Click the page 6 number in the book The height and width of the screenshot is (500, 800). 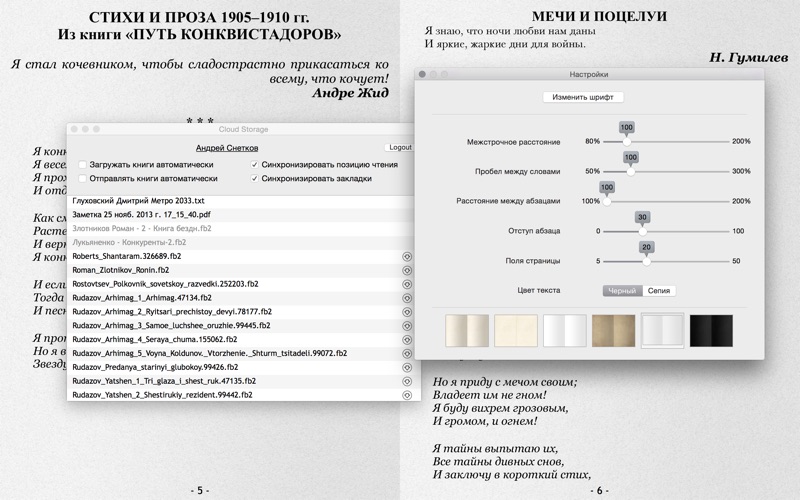(x=599, y=490)
